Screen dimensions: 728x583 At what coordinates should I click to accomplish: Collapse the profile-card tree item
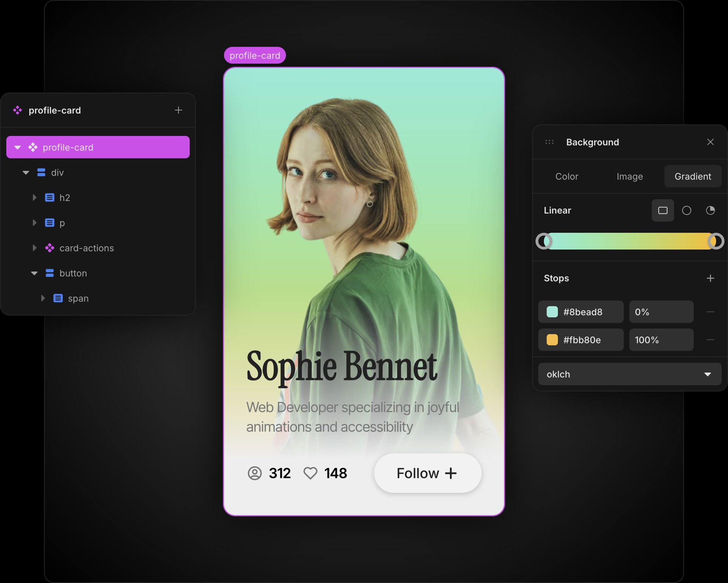(x=18, y=148)
